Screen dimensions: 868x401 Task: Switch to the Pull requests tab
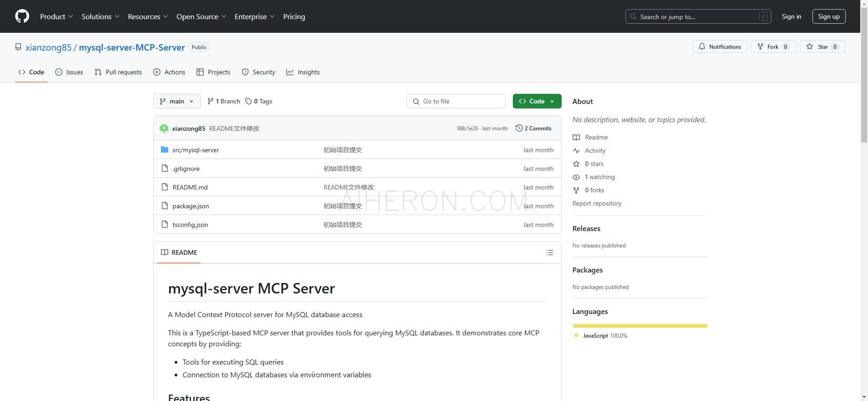click(118, 72)
